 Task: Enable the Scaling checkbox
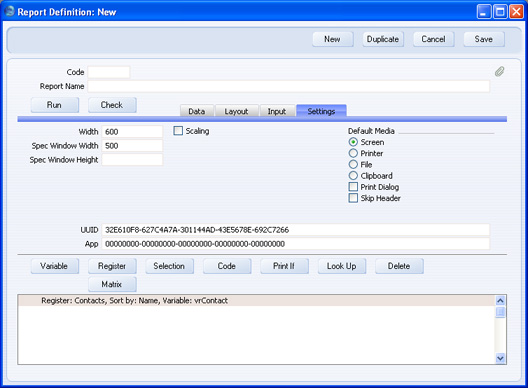178,131
